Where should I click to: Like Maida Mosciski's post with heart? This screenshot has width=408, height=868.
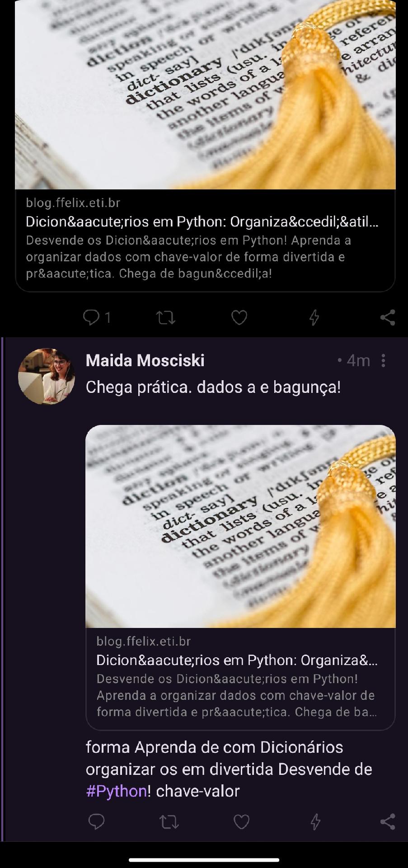pyautogui.click(x=241, y=821)
